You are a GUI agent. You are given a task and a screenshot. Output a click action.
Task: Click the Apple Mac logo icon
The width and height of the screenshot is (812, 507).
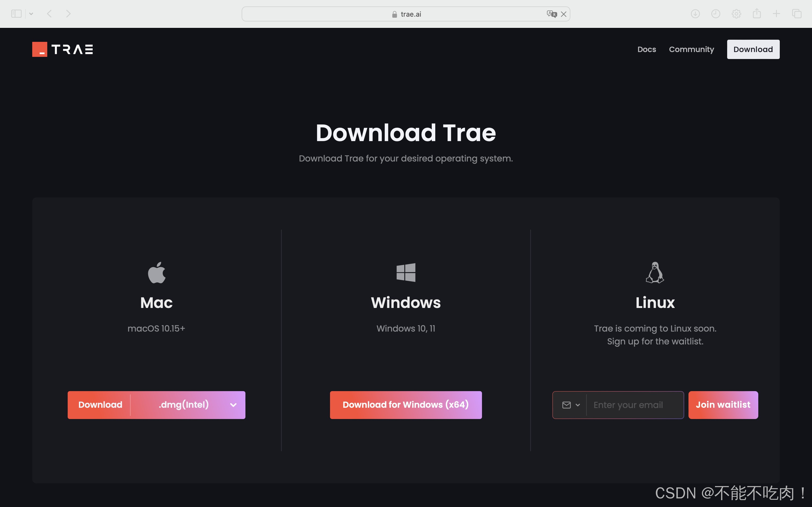point(156,272)
